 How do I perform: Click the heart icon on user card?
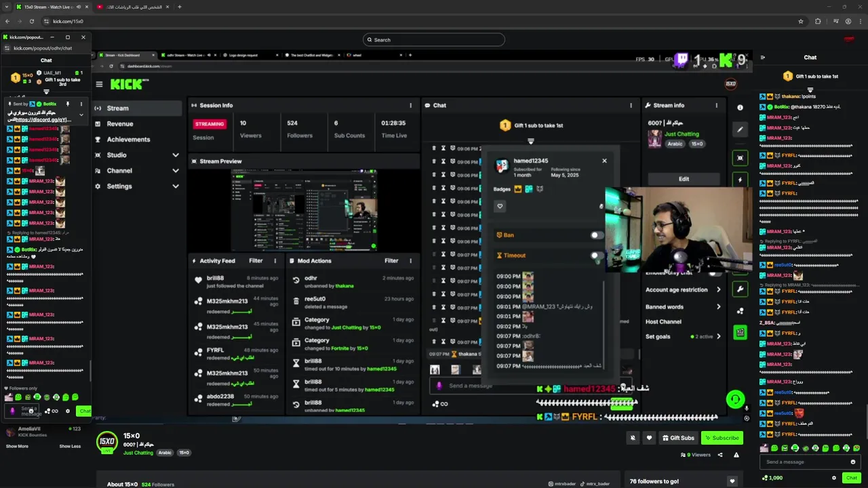500,206
